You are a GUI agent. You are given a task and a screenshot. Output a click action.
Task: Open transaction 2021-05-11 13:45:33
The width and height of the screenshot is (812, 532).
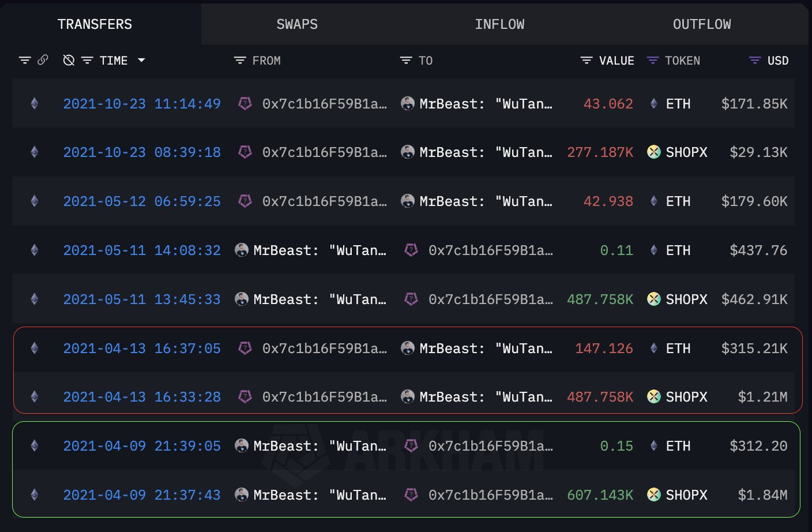point(142,299)
